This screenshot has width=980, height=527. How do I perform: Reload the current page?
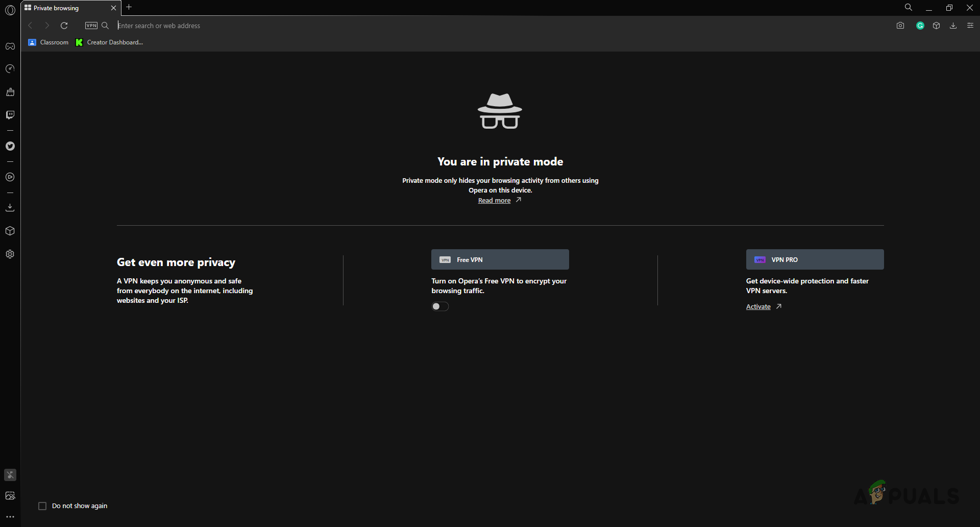tap(64, 26)
